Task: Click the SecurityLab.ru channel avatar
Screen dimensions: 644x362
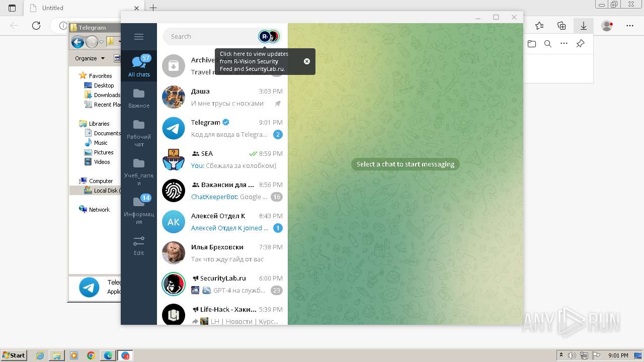Action: tap(174, 284)
